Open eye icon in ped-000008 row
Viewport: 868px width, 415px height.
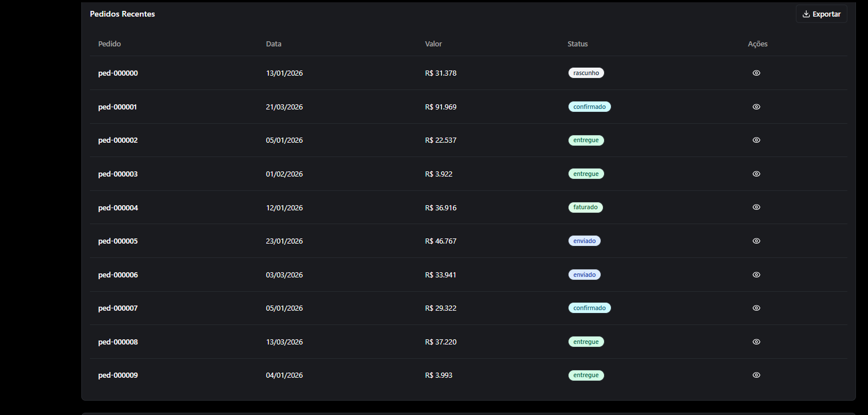pos(756,342)
